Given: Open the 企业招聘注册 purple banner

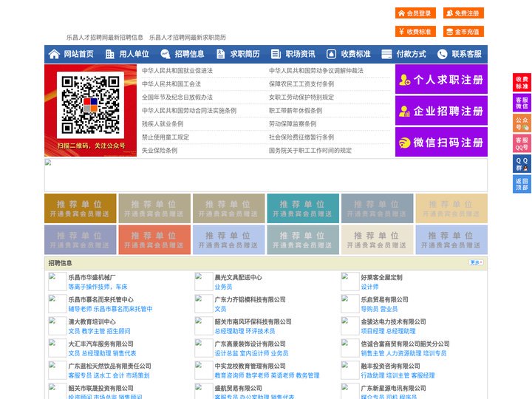Looking at the screenshot, I should 441,111.
